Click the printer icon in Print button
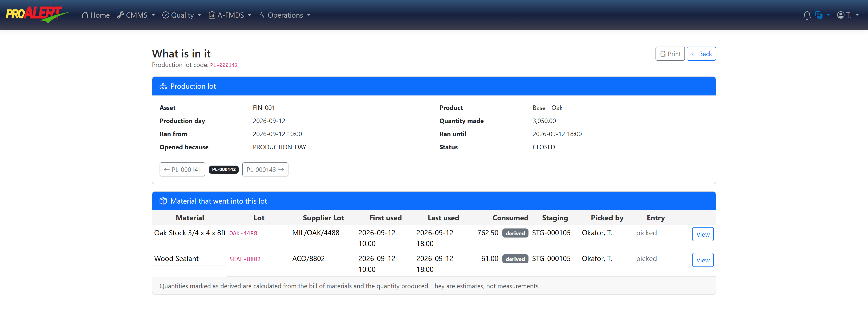 (663, 54)
